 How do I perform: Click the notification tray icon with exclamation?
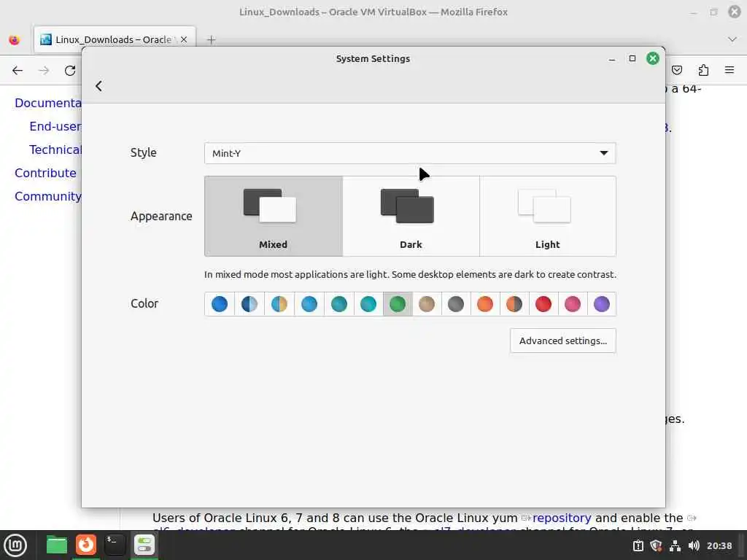[x=638, y=545]
